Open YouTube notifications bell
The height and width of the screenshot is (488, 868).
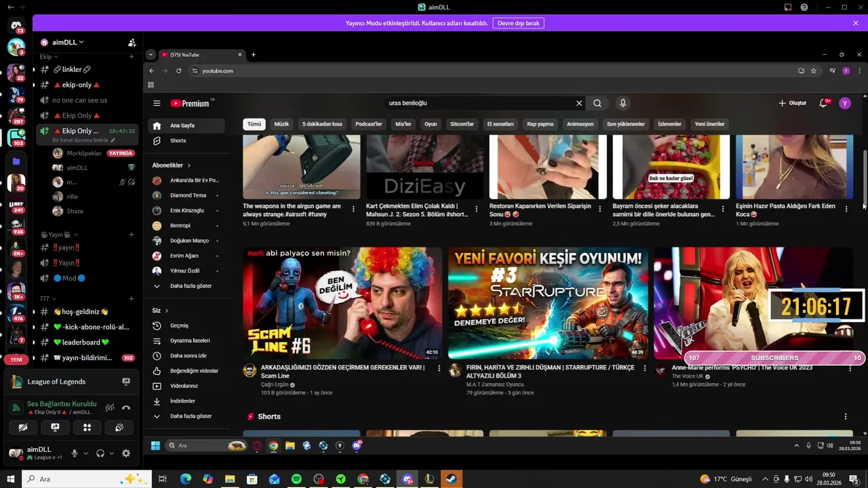pyautogui.click(x=823, y=103)
